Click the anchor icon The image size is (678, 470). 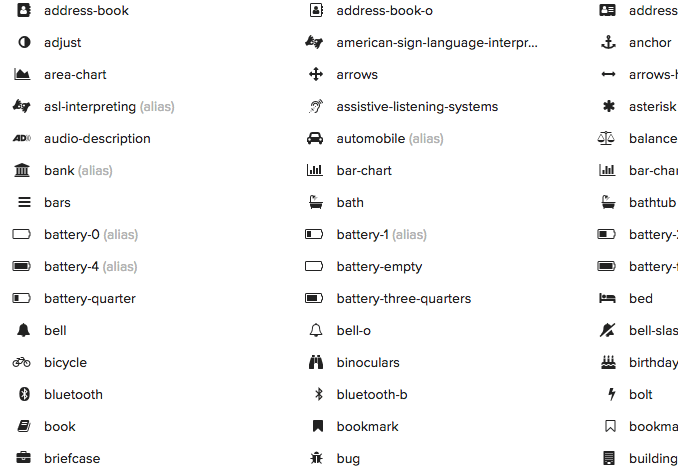tap(608, 42)
